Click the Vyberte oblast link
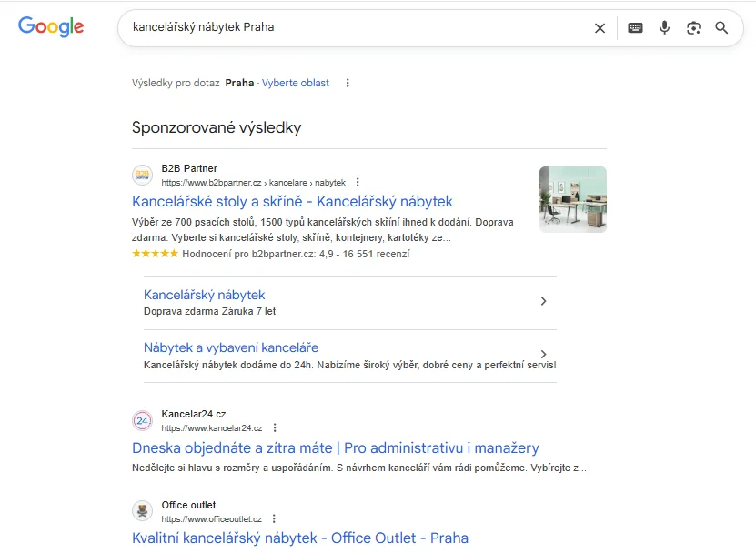756x553 pixels. pos(296,83)
